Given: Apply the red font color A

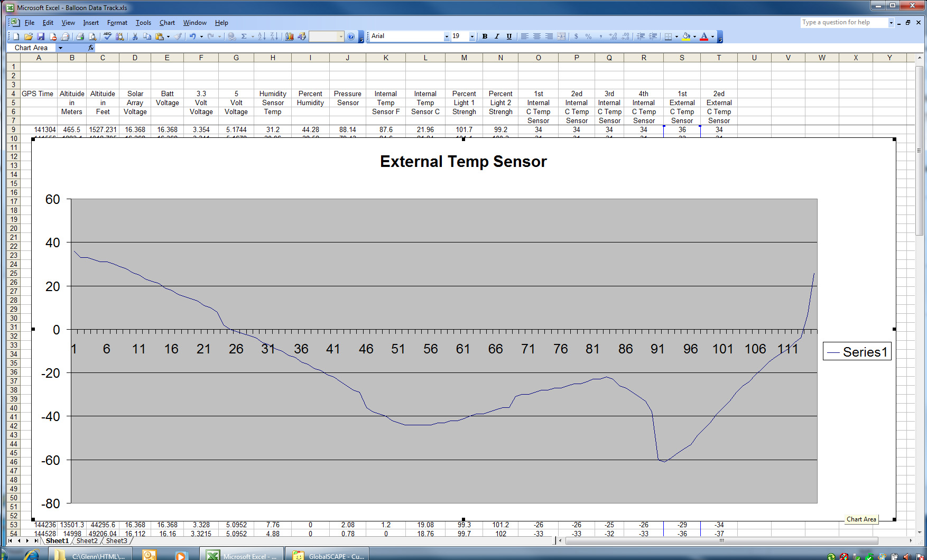Looking at the screenshot, I should pos(704,36).
